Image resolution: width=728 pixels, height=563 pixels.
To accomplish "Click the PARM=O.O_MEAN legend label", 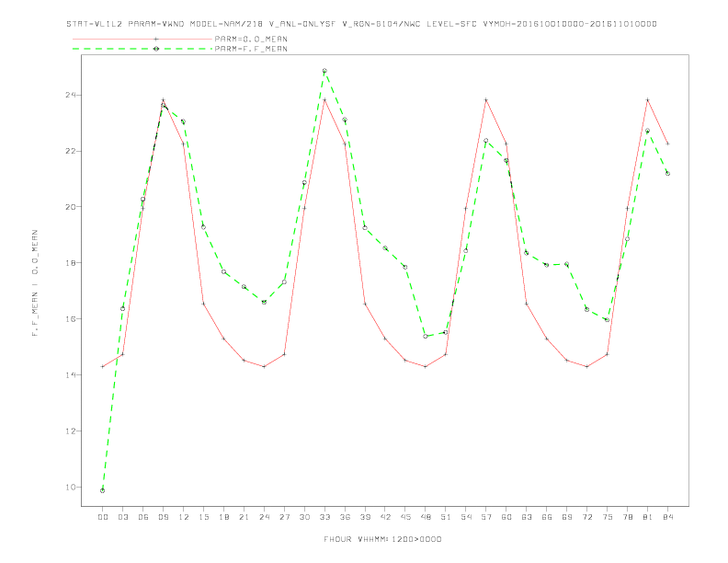I will pos(251,39).
